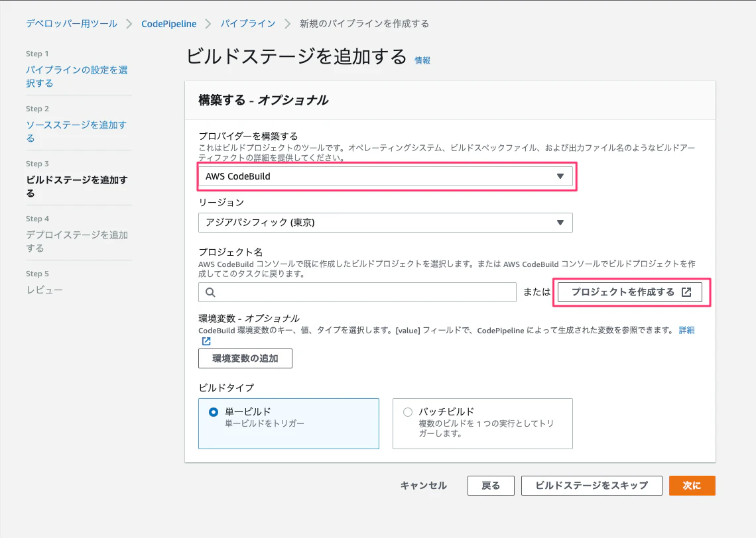Focus the project name search field
Image resolution: width=756 pixels, height=538 pixels.
[357, 292]
